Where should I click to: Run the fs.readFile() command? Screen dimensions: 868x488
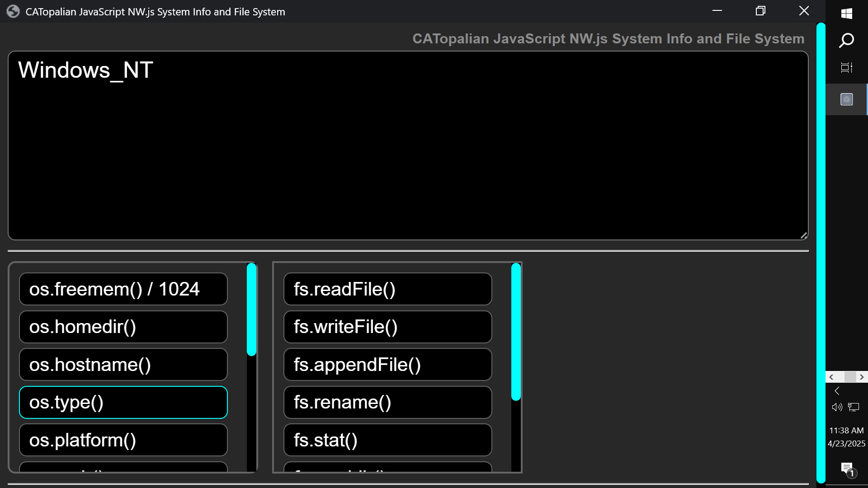coord(387,289)
